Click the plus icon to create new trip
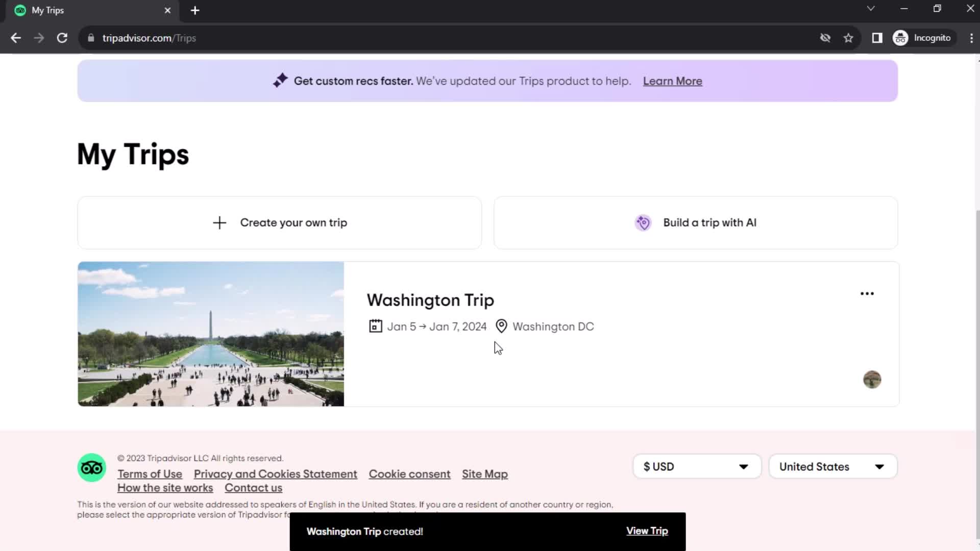Image resolution: width=980 pixels, height=551 pixels. [219, 222]
